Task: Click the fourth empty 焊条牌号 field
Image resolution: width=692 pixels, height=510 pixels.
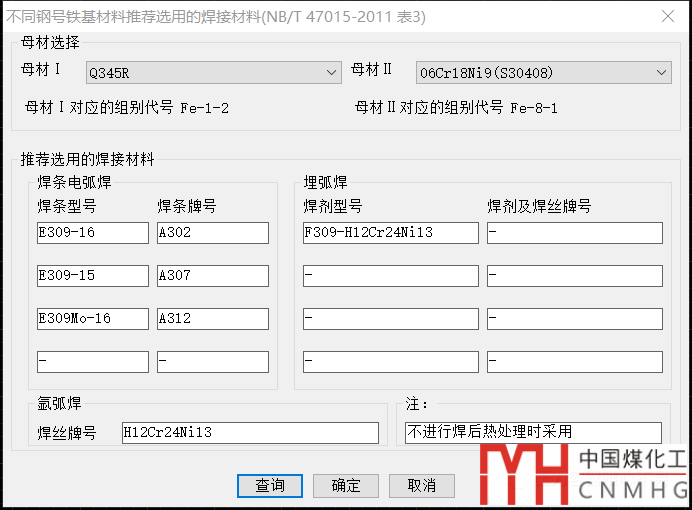Action: coord(212,362)
